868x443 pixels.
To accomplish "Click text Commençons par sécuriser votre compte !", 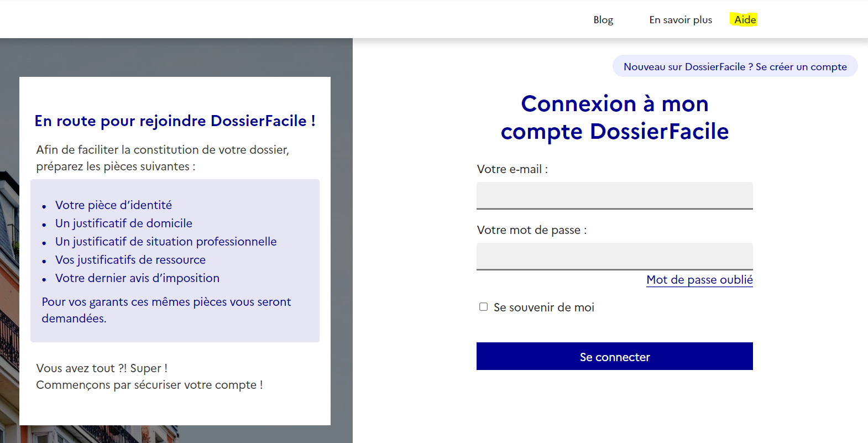I will coord(149,385).
